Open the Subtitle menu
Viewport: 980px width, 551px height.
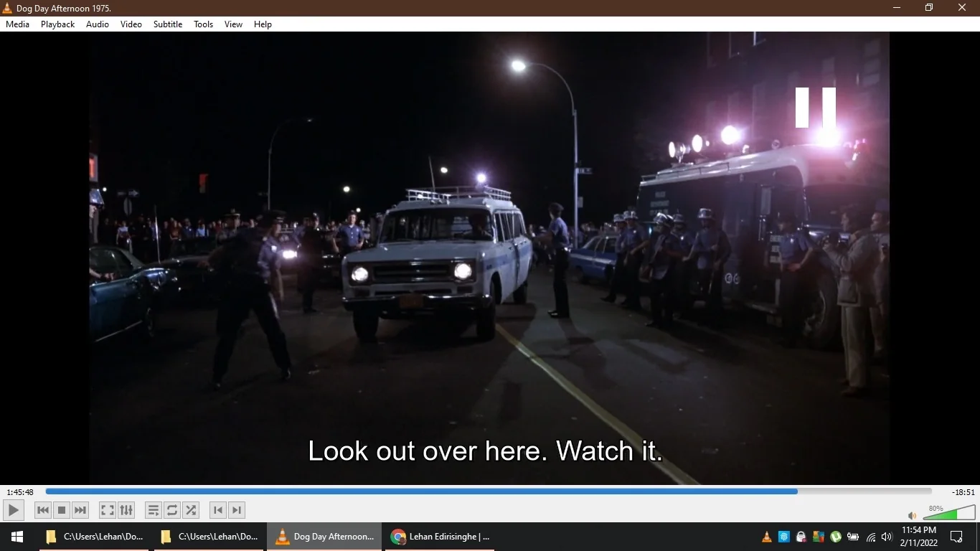click(x=168, y=24)
